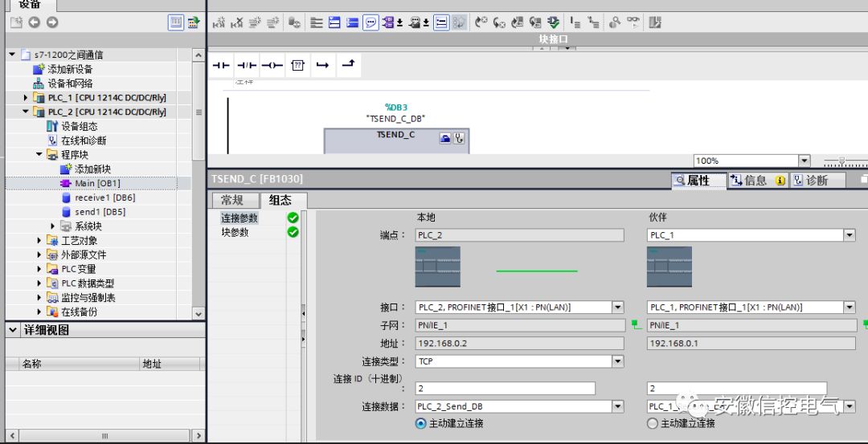Click the glasses monitoring icon in toolbar
This screenshot has width=868, height=444.
[x=633, y=22]
